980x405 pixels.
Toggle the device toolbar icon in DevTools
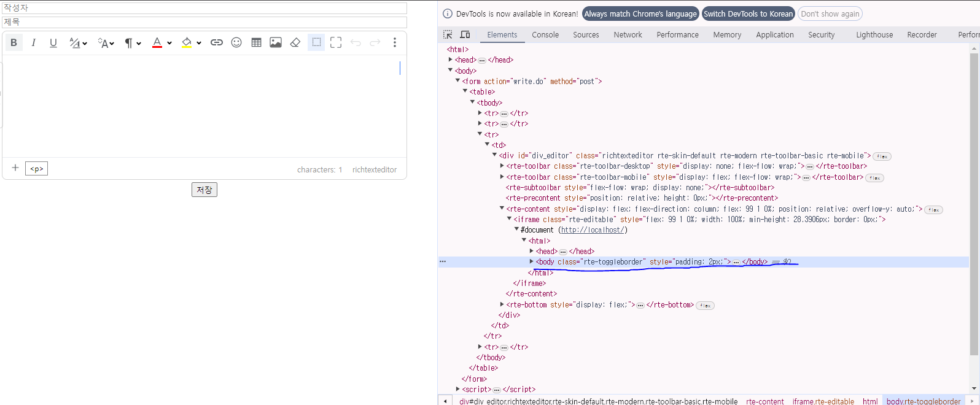(465, 35)
